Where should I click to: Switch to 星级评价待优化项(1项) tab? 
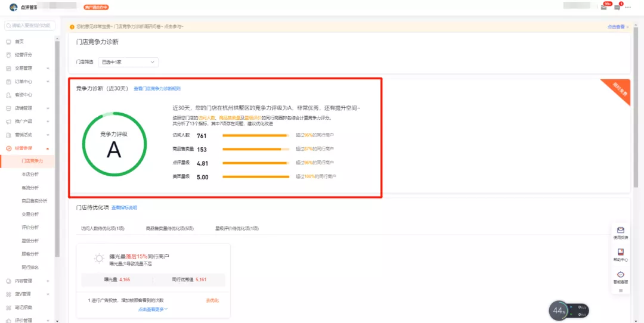[x=237, y=228]
